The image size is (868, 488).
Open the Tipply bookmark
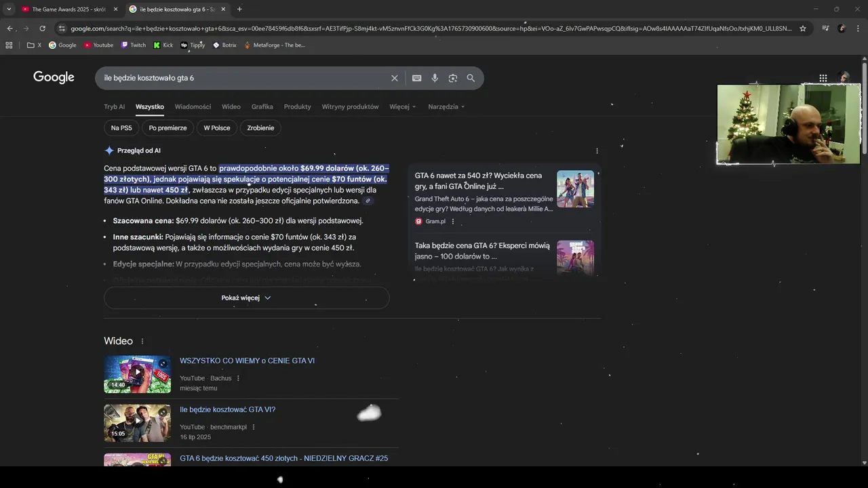[x=192, y=45]
